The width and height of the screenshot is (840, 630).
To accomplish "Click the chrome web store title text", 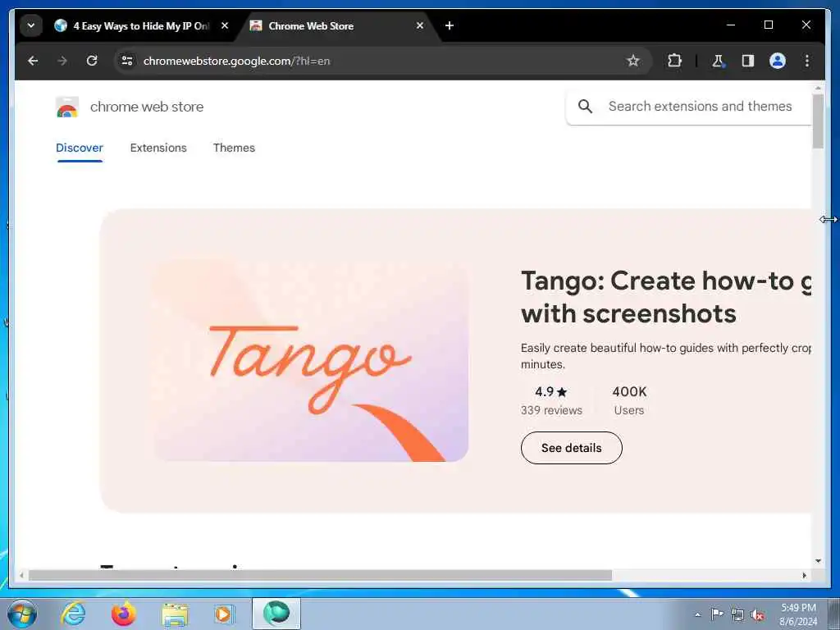I will tap(147, 107).
